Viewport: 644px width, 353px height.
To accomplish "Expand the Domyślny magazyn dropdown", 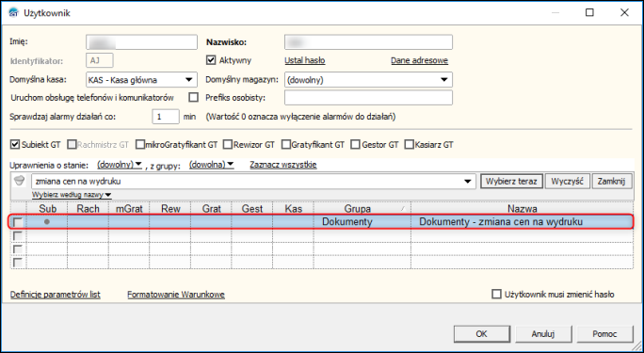I will (444, 80).
